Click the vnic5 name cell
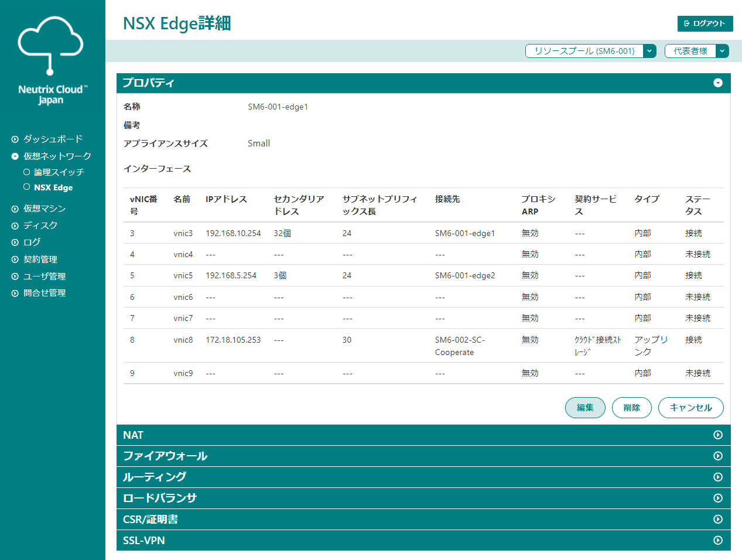 coord(183,275)
